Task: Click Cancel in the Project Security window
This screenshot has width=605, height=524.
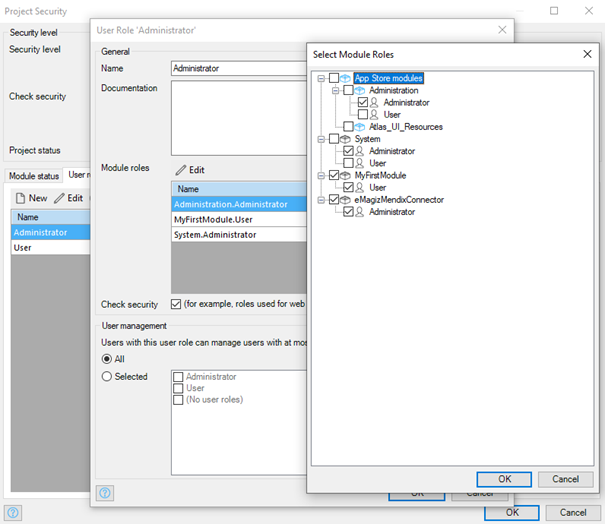Action: point(573,513)
